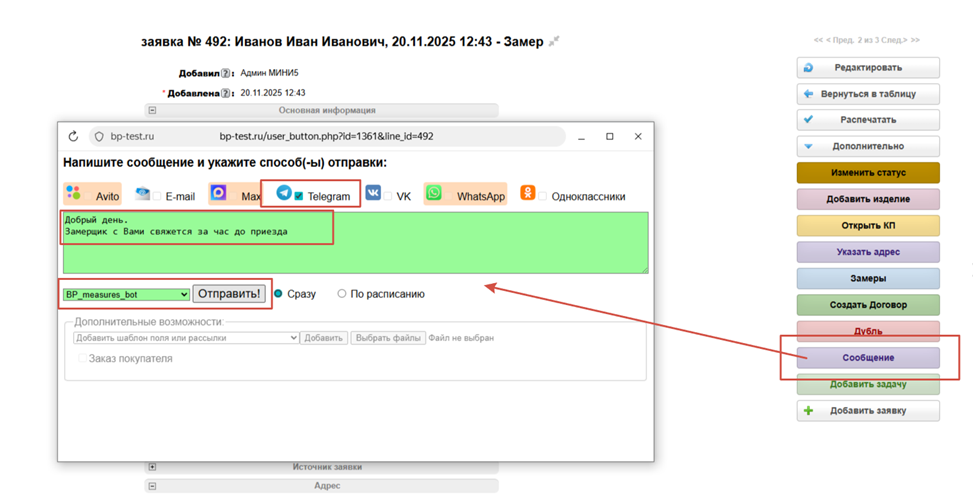
Task: Open the BP_measures_bot dropdown
Action: (125, 294)
